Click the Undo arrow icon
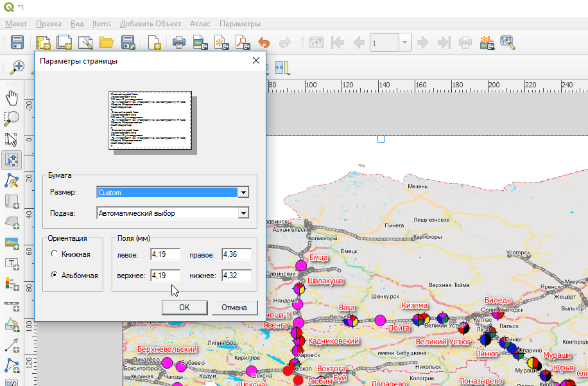The image size is (588, 386). [263, 42]
